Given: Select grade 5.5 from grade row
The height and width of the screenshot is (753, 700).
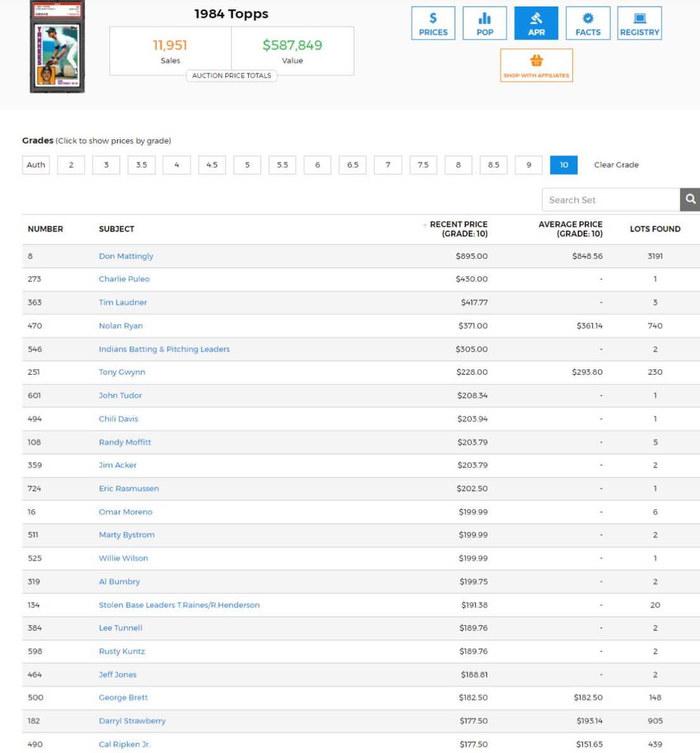Looking at the screenshot, I should [282, 165].
